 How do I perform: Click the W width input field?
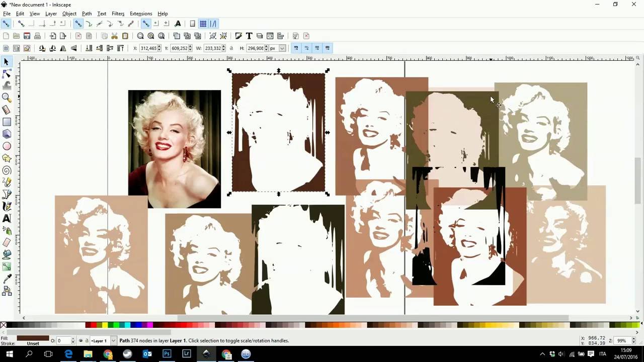(x=213, y=48)
